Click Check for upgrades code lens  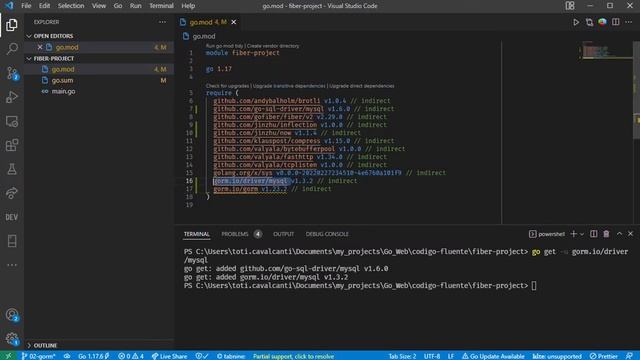[227, 86]
